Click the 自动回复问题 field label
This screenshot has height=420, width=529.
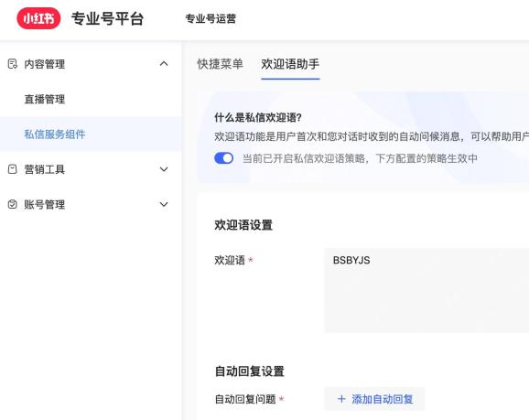point(245,399)
